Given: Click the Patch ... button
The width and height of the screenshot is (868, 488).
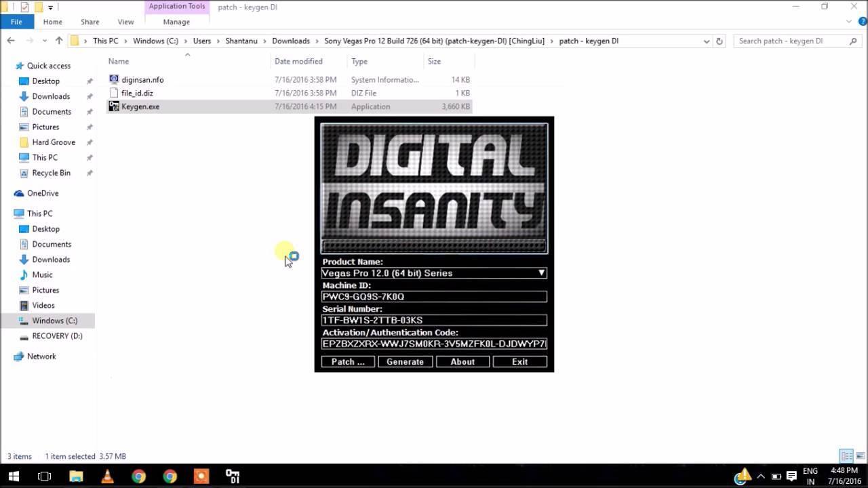Looking at the screenshot, I should (x=348, y=362).
